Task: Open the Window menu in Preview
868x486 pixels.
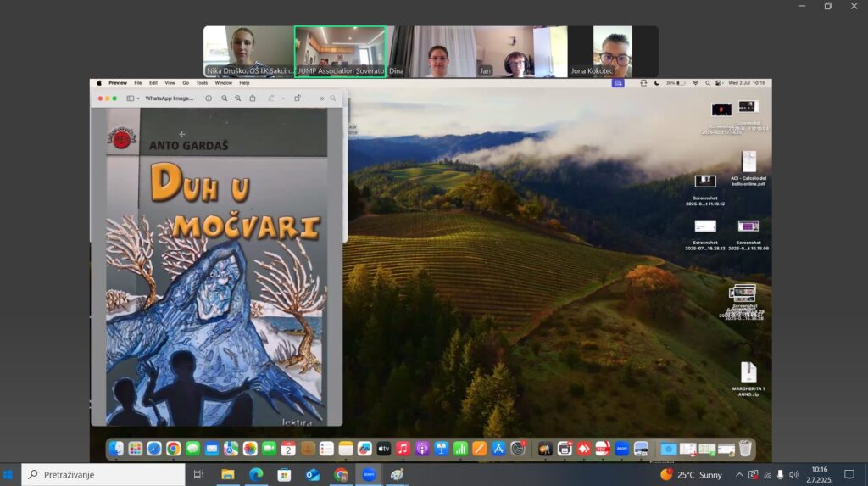Action: (x=224, y=83)
